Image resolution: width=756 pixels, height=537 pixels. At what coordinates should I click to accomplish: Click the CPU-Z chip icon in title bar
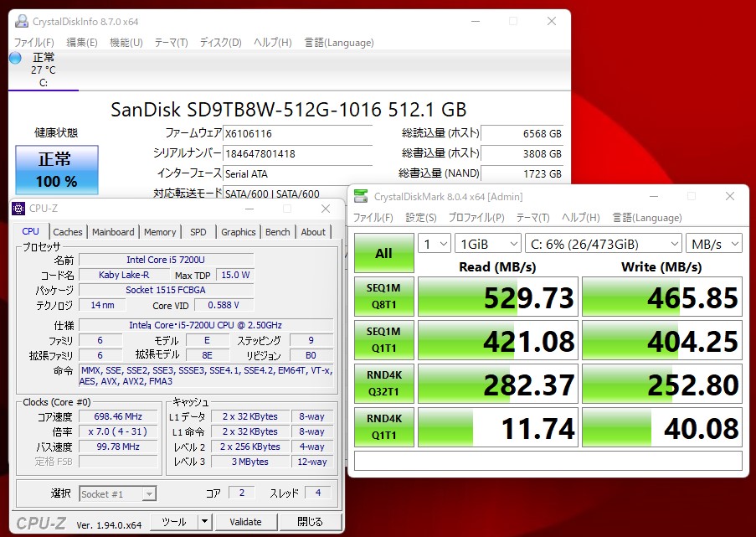[x=18, y=209]
